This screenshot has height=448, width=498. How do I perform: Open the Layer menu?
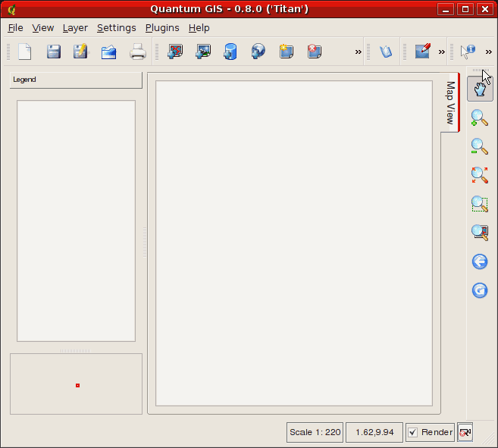point(75,28)
